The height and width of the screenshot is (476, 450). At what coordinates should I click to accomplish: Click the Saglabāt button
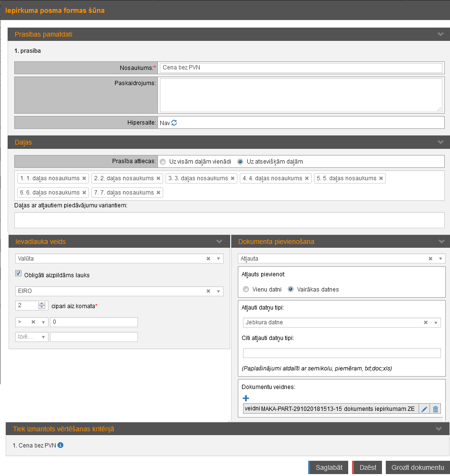coord(328,467)
